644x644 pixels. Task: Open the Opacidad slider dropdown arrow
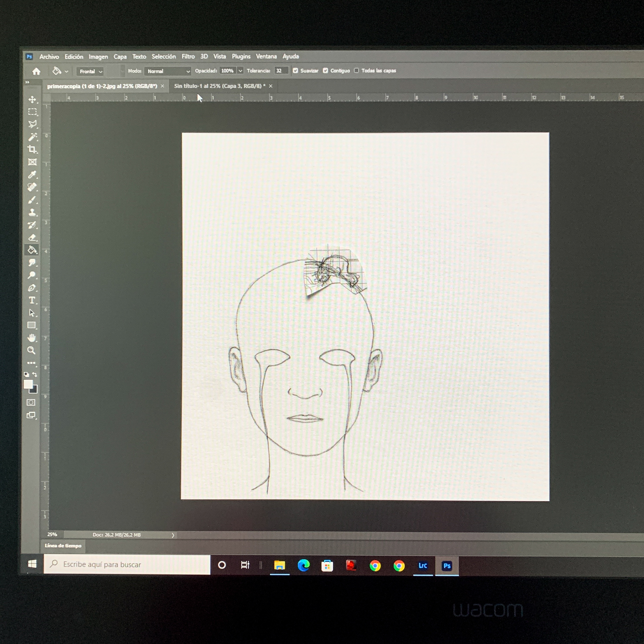(x=240, y=71)
